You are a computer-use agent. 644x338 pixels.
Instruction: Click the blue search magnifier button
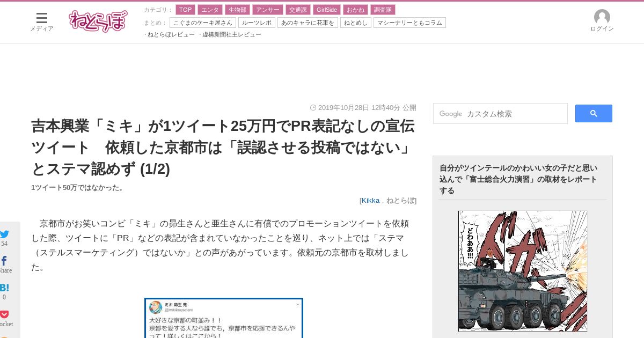pos(594,113)
